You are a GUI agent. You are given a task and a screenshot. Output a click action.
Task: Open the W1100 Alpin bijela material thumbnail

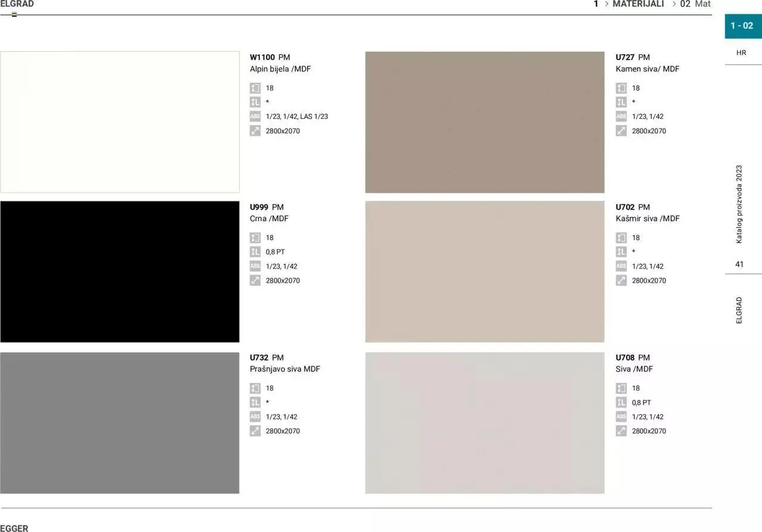pyautogui.click(x=119, y=121)
